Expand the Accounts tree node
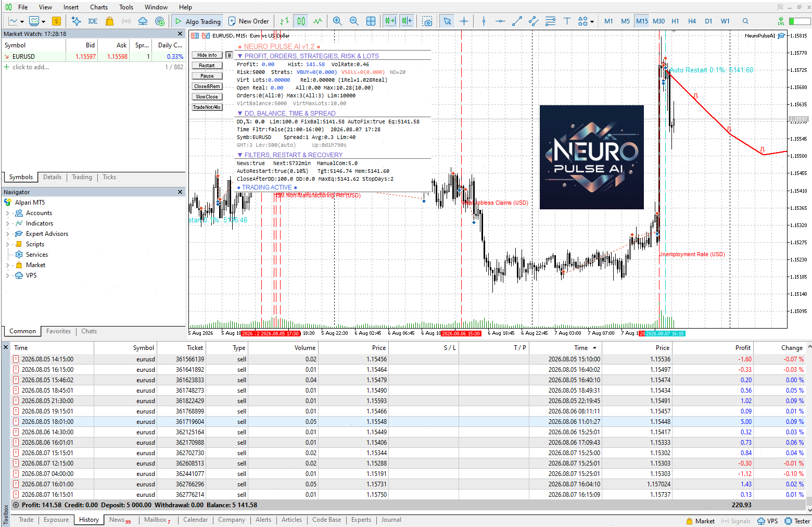812x527 pixels. pyautogui.click(x=7, y=213)
